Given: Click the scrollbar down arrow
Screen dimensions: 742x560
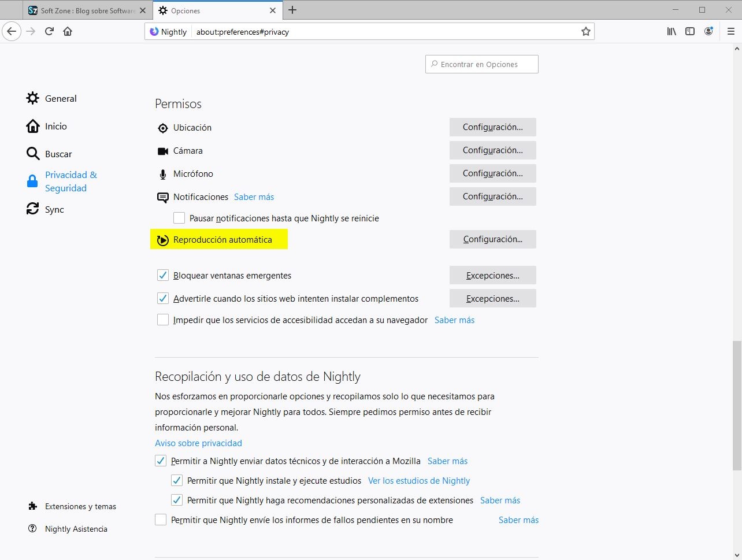Looking at the screenshot, I should (x=737, y=555).
